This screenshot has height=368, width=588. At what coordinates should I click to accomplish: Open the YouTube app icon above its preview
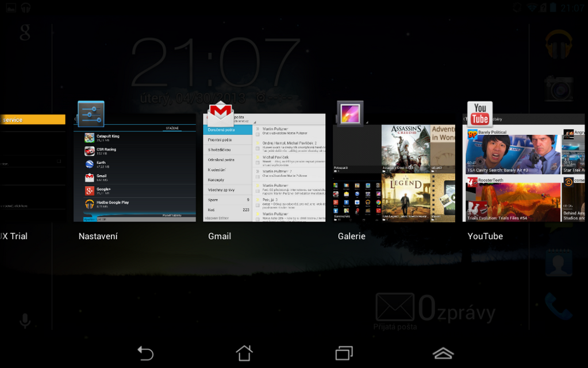tap(479, 112)
